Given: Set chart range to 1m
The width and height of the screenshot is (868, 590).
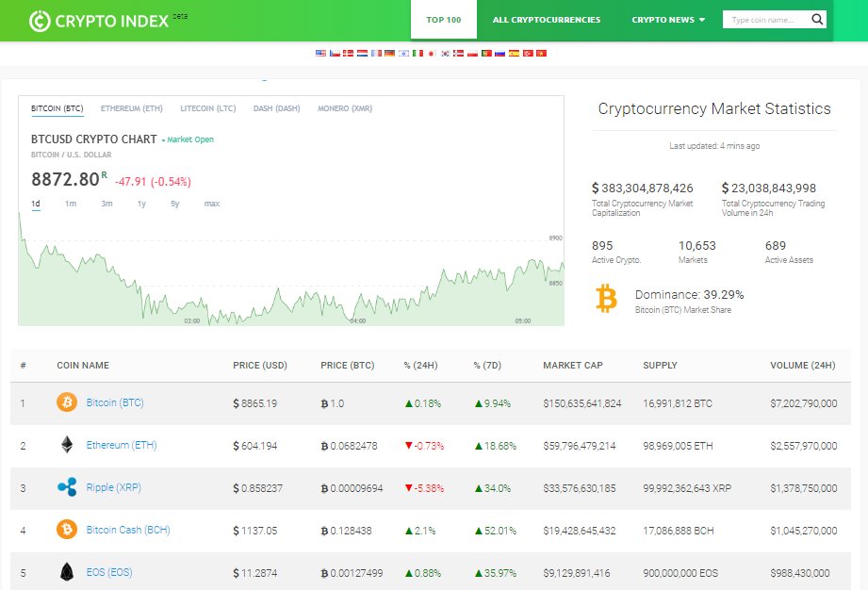Looking at the screenshot, I should (x=71, y=204).
